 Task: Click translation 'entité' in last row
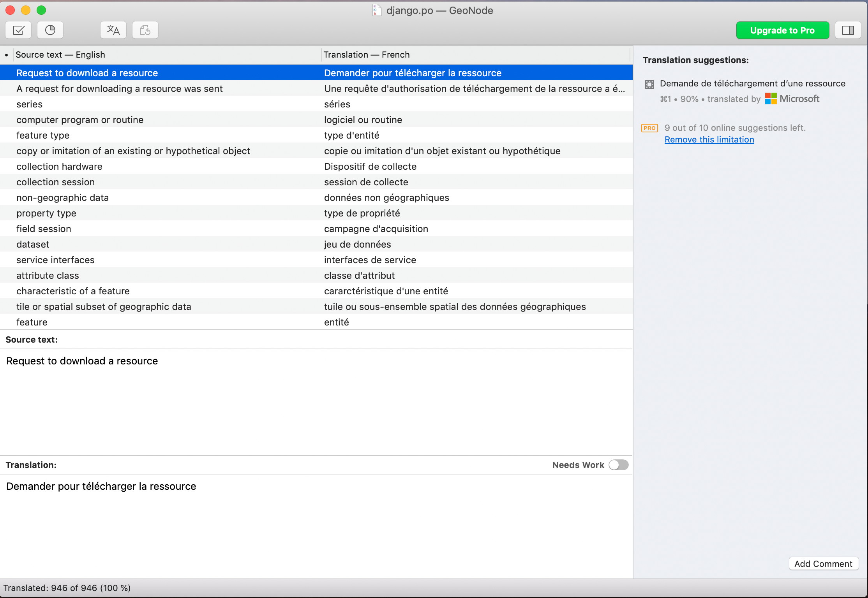[x=336, y=322]
